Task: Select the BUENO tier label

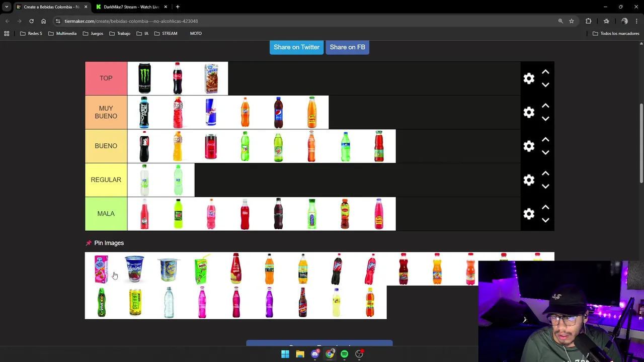Action: tap(106, 146)
